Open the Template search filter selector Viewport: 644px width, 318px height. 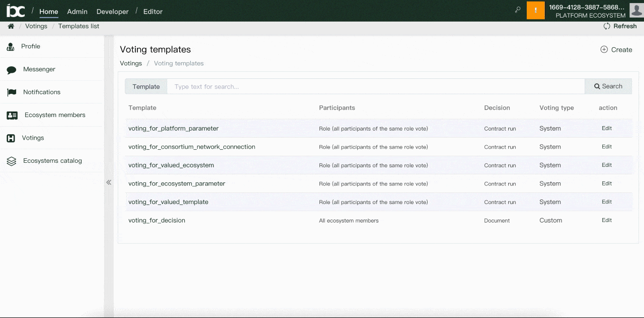[x=146, y=86]
